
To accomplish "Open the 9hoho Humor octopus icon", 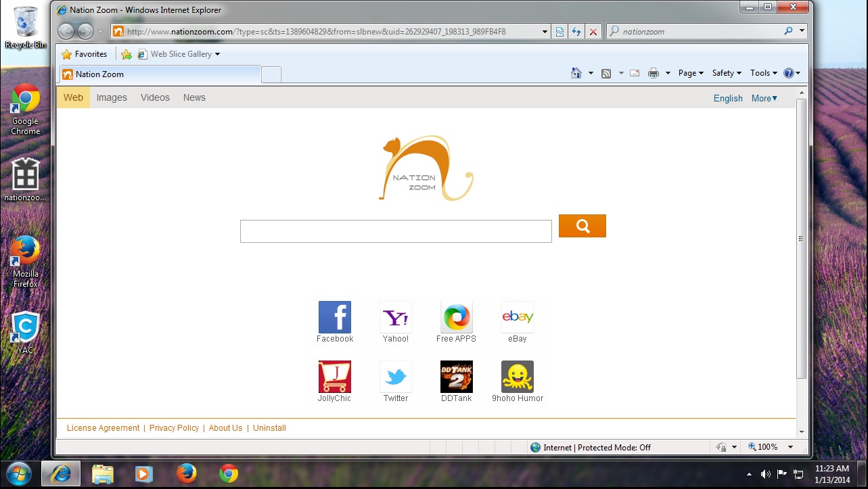I will (x=518, y=377).
